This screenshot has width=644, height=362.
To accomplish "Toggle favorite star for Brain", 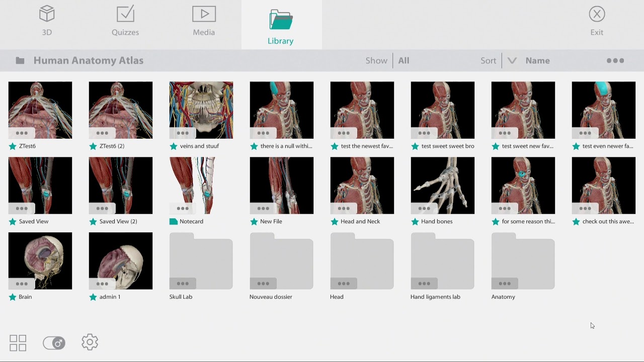I will (13, 297).
